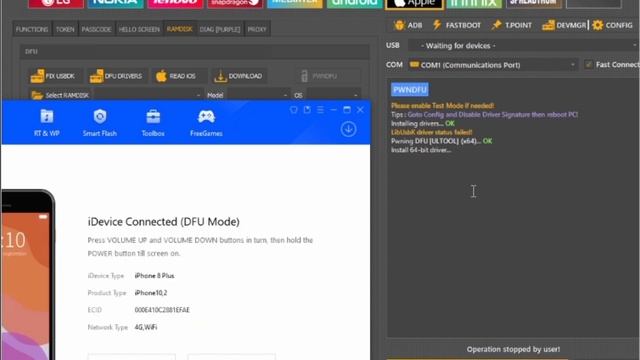
Task: Click 'Install 64-bit driver...' log line
Action: tap(421, 150)
